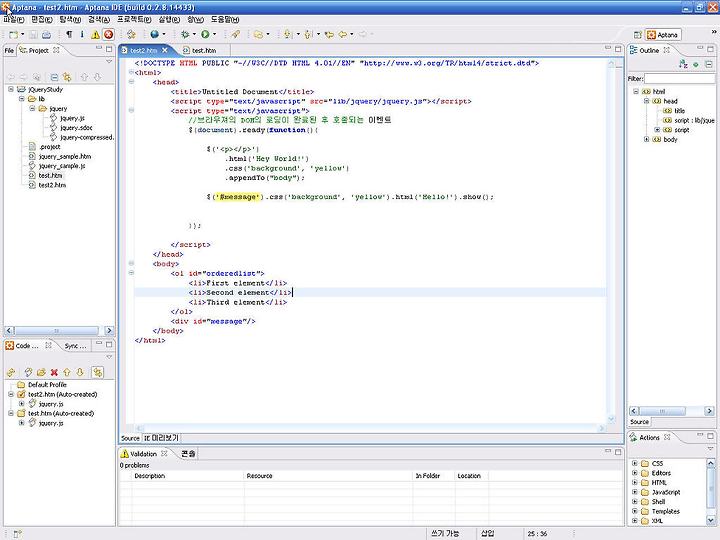
Task: Click the green Run play icon
Action: pos(205,34)
